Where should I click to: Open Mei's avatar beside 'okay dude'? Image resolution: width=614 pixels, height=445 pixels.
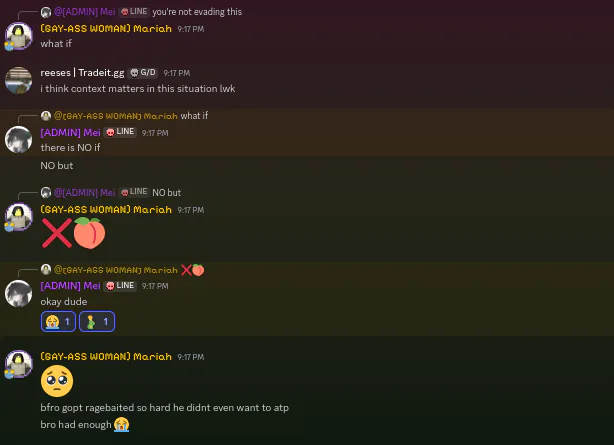[18, 293]
